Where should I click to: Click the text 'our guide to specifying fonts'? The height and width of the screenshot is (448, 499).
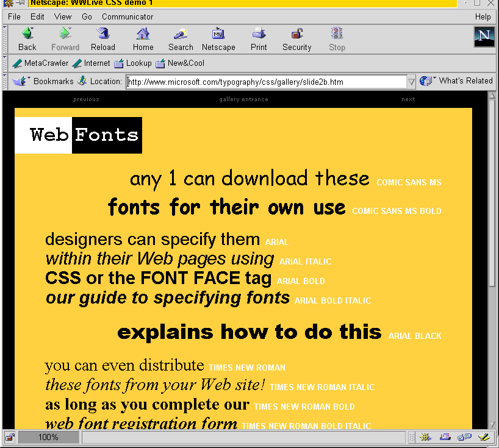coord(167,298)
